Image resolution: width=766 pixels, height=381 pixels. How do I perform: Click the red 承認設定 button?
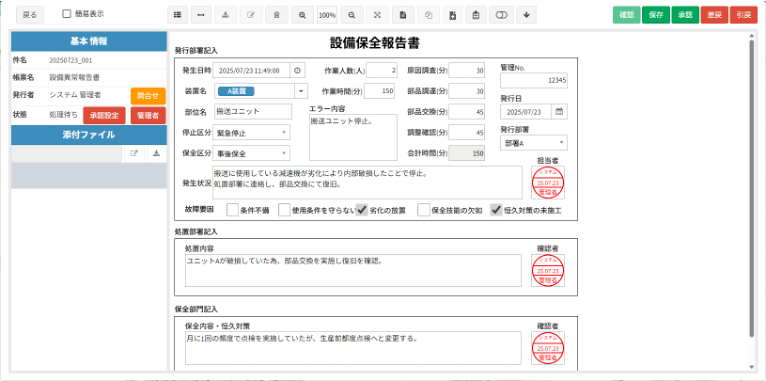coord(104,115)
